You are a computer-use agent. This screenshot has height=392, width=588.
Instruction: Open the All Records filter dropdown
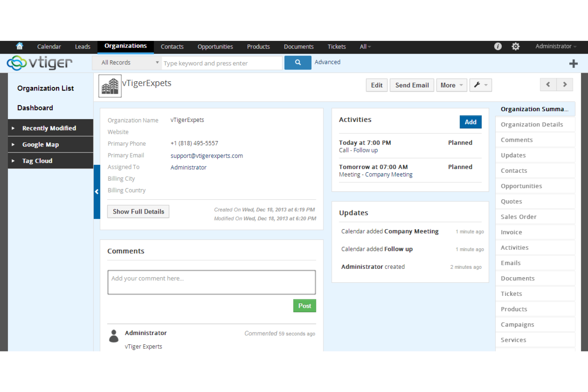point(127,63)
